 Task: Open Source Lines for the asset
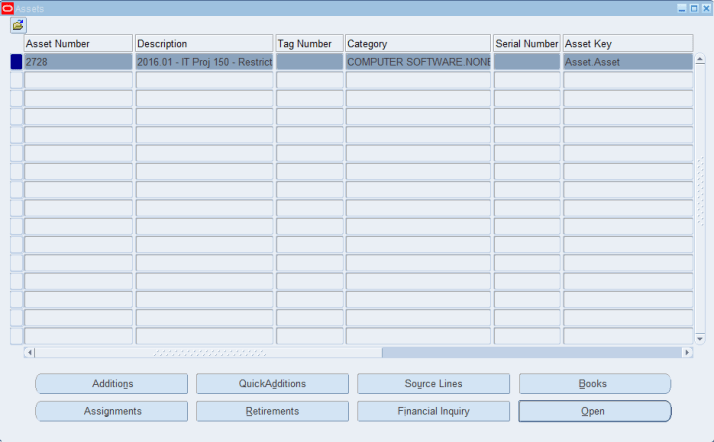pos(433,384)
